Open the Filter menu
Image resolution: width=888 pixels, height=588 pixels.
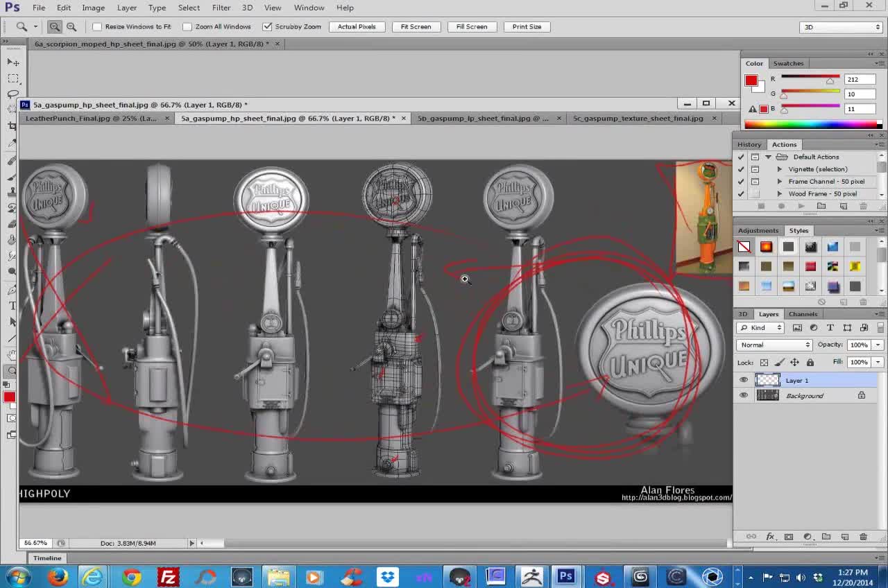pyautogui.click(x=221, y=8)
